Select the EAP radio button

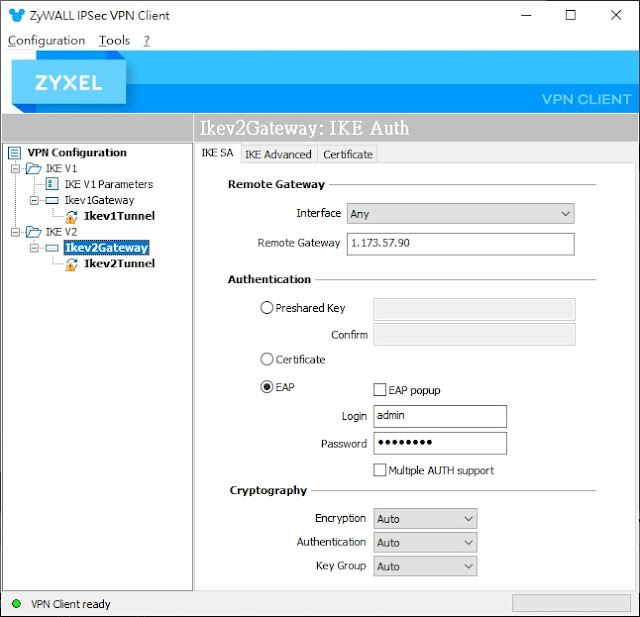point(267,386)
